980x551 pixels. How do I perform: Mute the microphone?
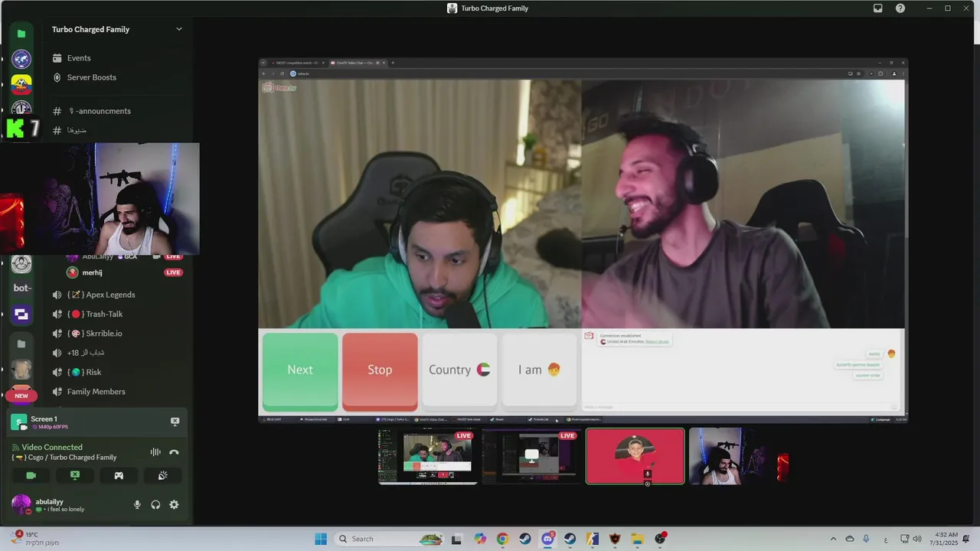pyautogui.click(x=137, y=504)
